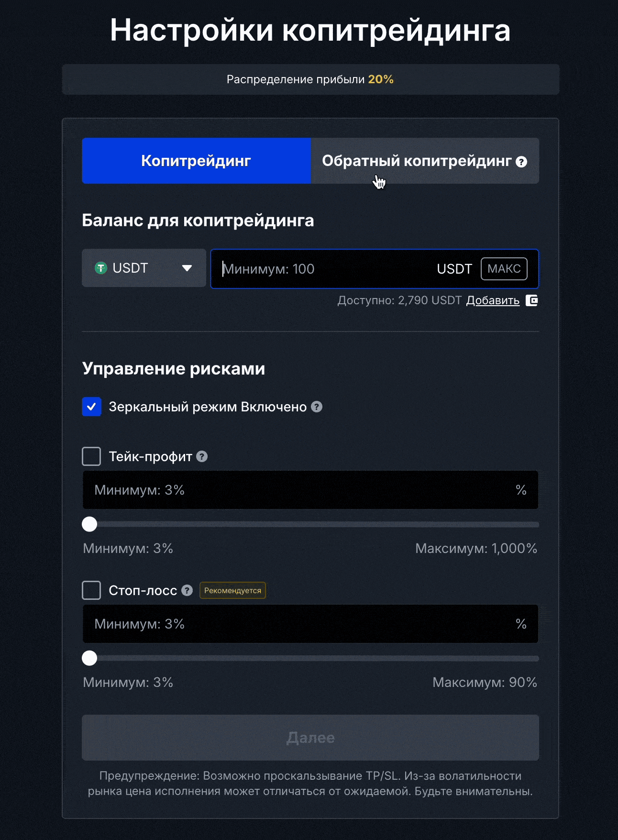The height and width of the screenshot is (840, 618).
Task: Click the Стоп-лосс slider handle
Action: 89,658
